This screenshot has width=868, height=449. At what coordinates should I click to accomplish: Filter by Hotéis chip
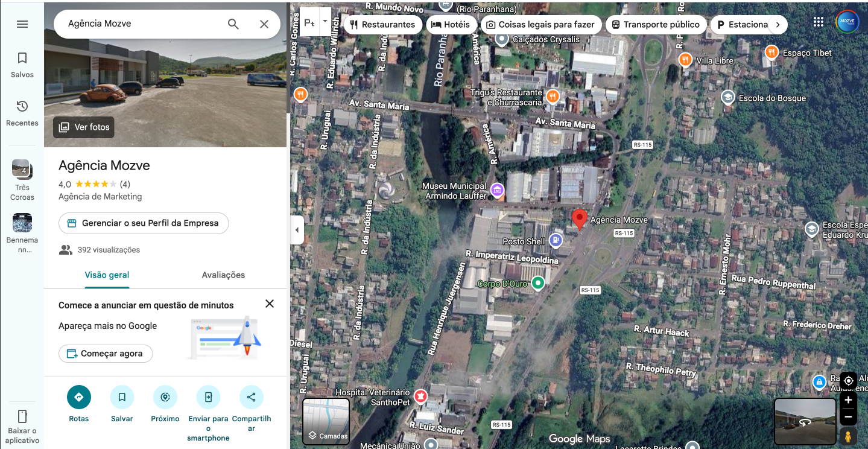[x=451, y=25]
